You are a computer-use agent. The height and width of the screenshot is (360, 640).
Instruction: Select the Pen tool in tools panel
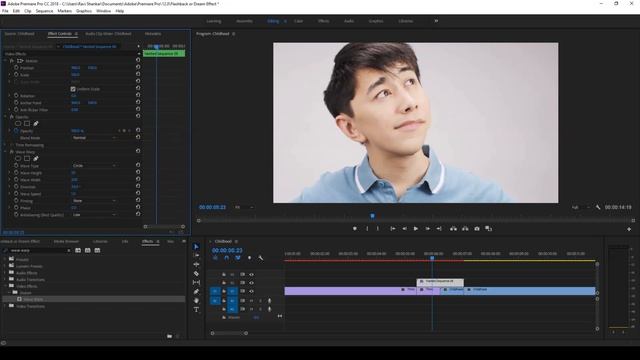pos(196,291)
